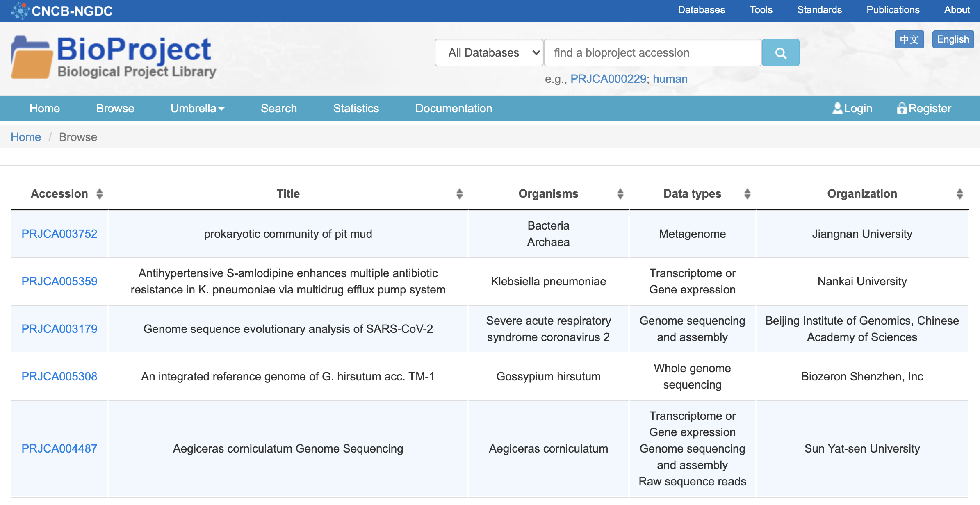Click the example 'human' link
Image resolution: width=980 pixels, height=505 pixels.
[670, 79]
